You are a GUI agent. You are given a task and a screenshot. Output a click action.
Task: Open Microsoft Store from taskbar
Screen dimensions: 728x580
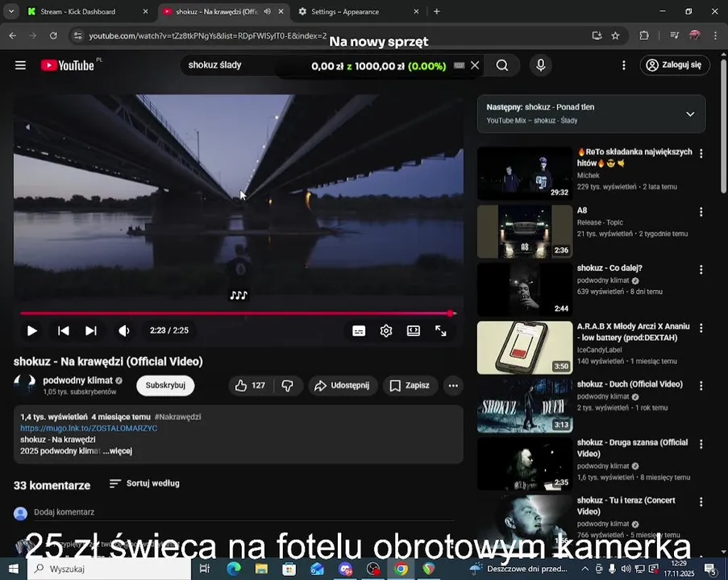289,569
